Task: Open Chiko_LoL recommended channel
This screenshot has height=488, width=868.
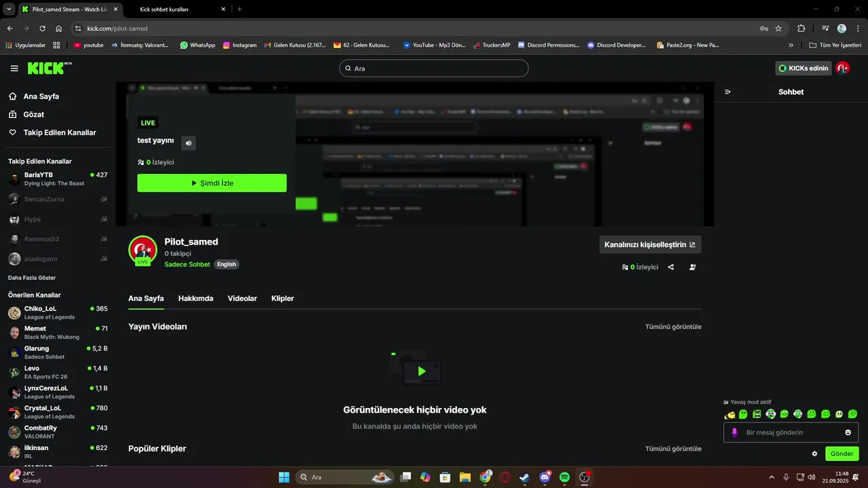Action: 58,312
